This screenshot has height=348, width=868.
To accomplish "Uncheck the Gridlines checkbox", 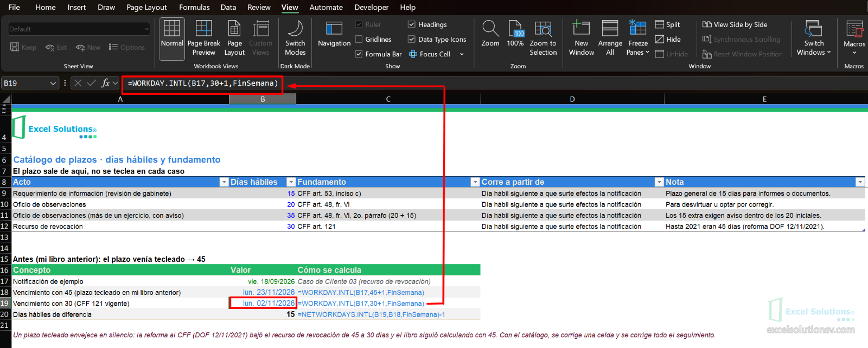I will (359, 39).
